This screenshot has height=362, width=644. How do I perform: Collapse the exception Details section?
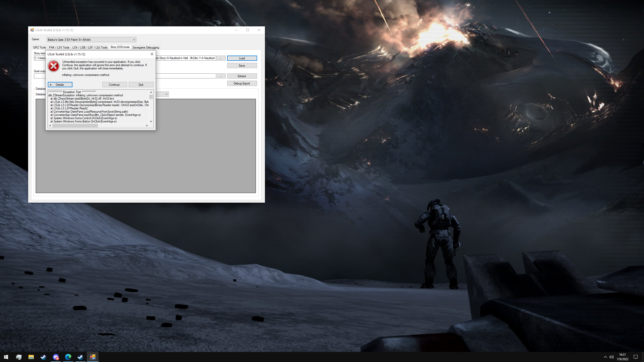tap(60, 85)
